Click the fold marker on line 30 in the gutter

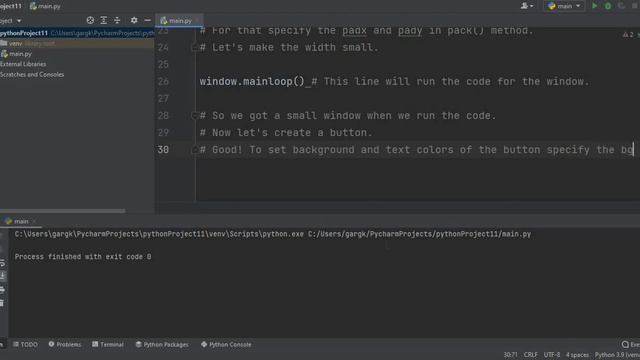(x=194, y=150)
